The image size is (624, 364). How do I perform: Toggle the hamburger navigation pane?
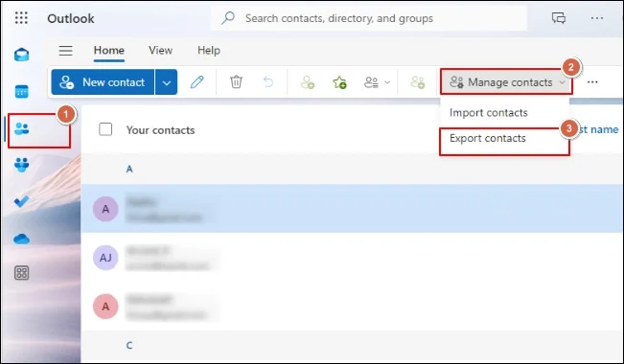coord(66,51)
